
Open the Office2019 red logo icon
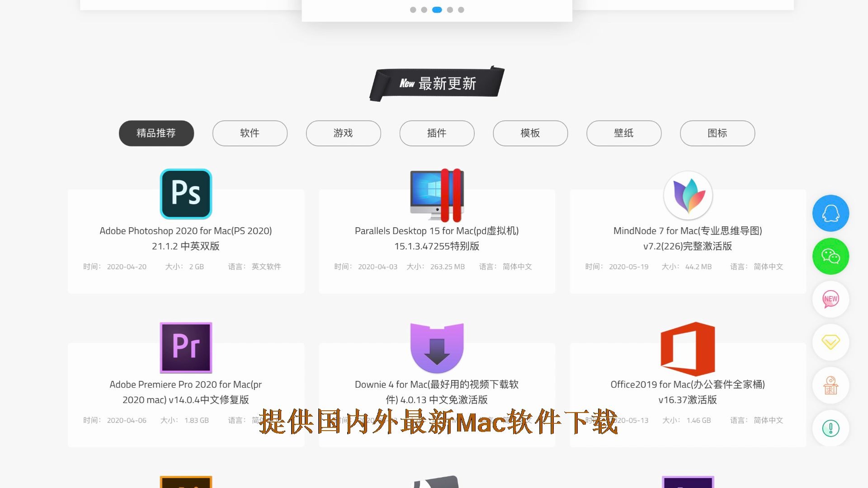(688, 348)
